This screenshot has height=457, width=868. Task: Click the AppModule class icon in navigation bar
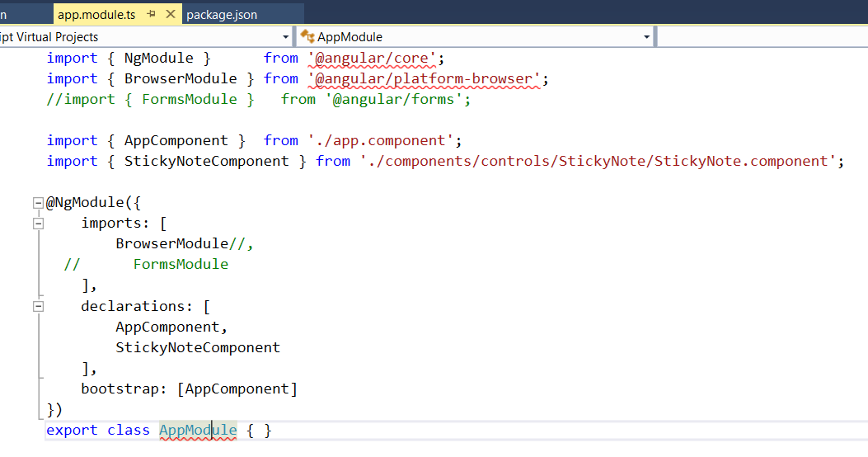(307, 36)
